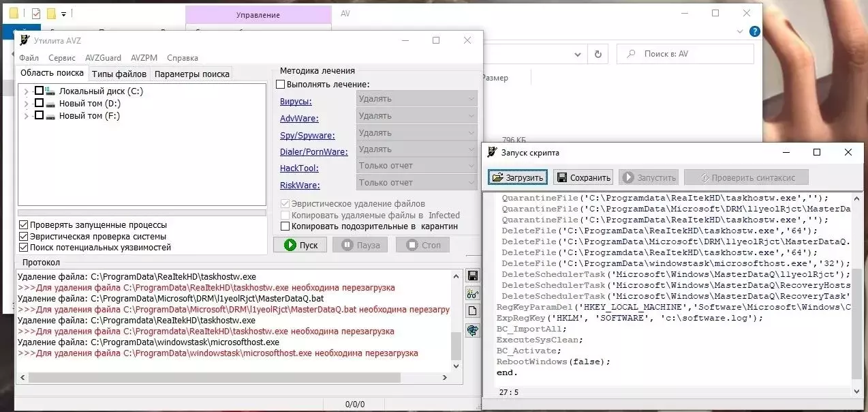Tick the Новый том (D:) checkbox
This screenshot has width=868, height=412.
point(39,103)
